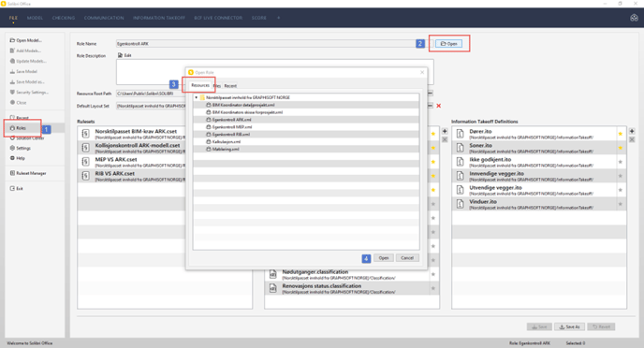Toggle favorite star for Ikke godkjent.ito
Viewport: 644px width, 348px height.
point(621,162)
